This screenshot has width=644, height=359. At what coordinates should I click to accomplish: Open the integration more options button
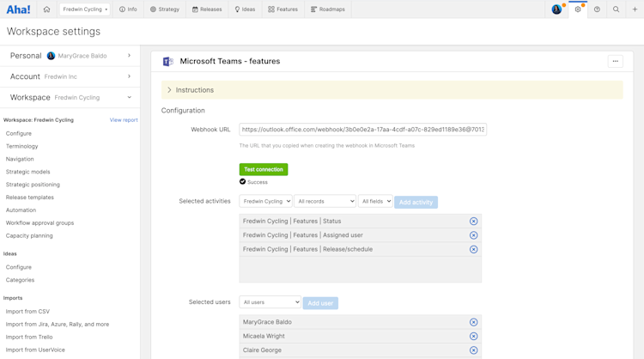(616, 61)
